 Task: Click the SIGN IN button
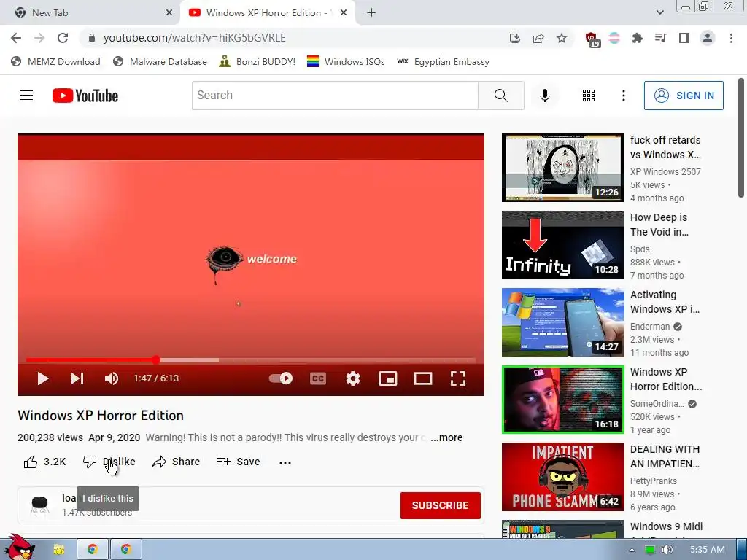point(684,96)
